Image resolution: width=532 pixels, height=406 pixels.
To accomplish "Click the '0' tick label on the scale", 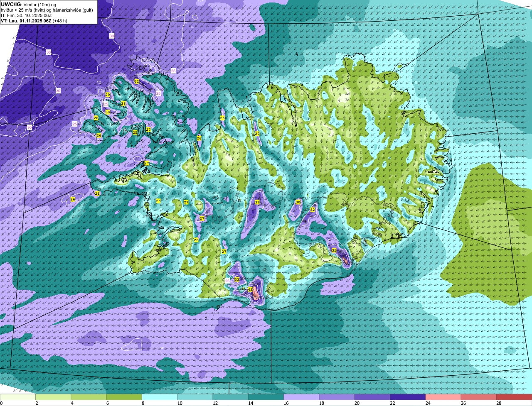I will point(1,403).
